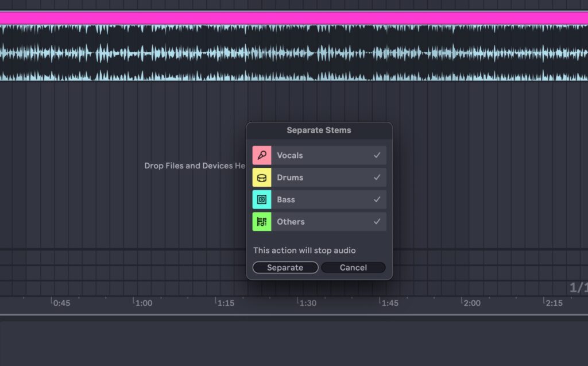
Task: Uncheck the Drums stem checkmark
Action: pyautogui.click(x=377, y=178)
